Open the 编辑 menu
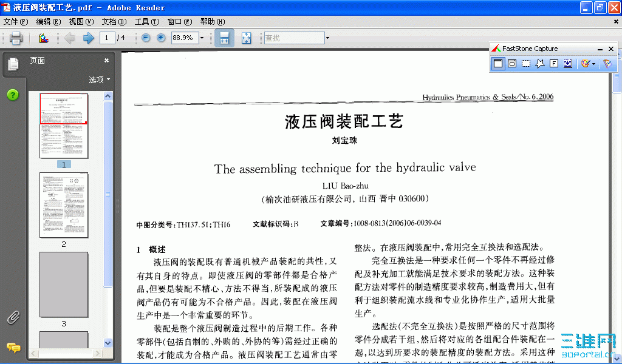Viewport: 622px width, 364px height. coord(49,22)
